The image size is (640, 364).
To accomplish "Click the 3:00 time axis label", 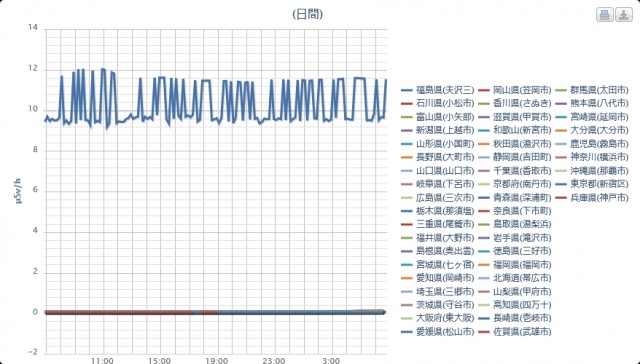I will (x=331, y=360).
